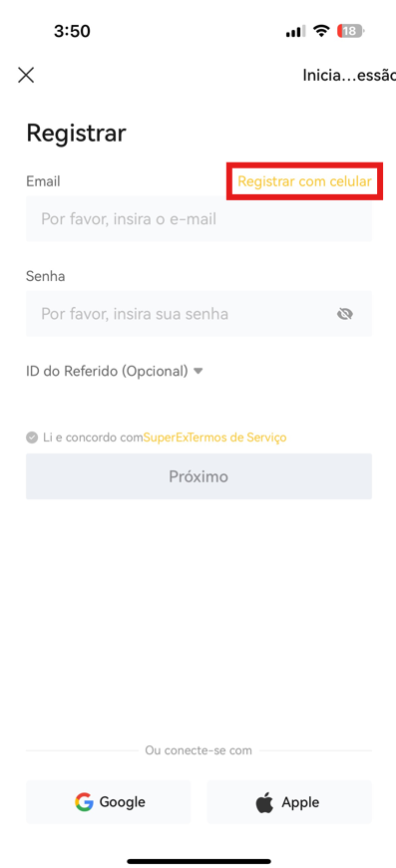This screenshot has width=396, height=868.
Task: Close the registration screen with X
Action: (26, 76)
